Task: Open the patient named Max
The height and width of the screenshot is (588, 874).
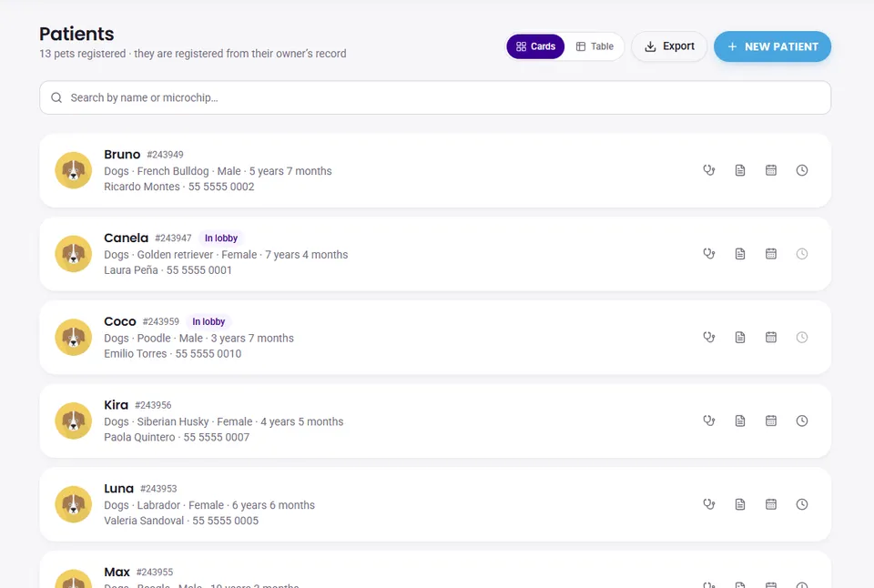Action: click(117, 573)
